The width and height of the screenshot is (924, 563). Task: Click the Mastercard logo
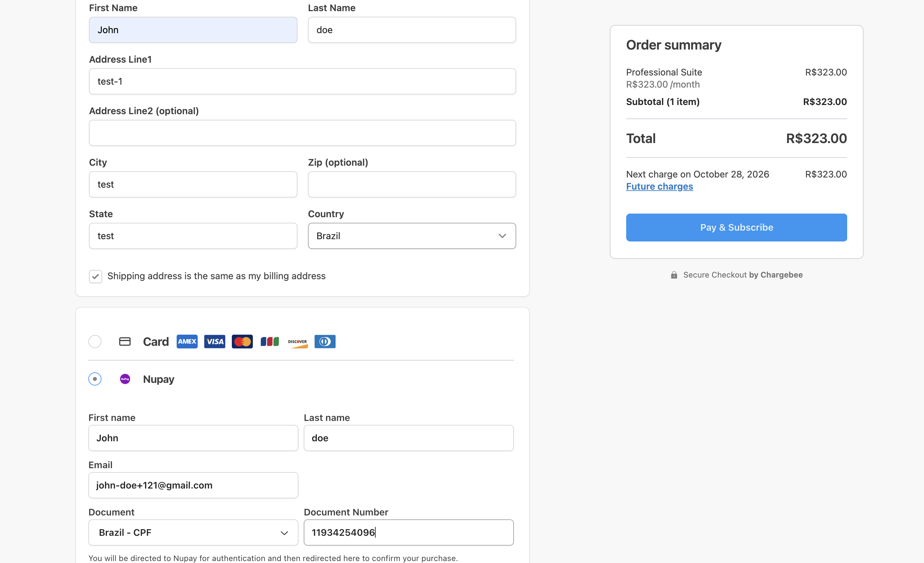coord(242,341)
